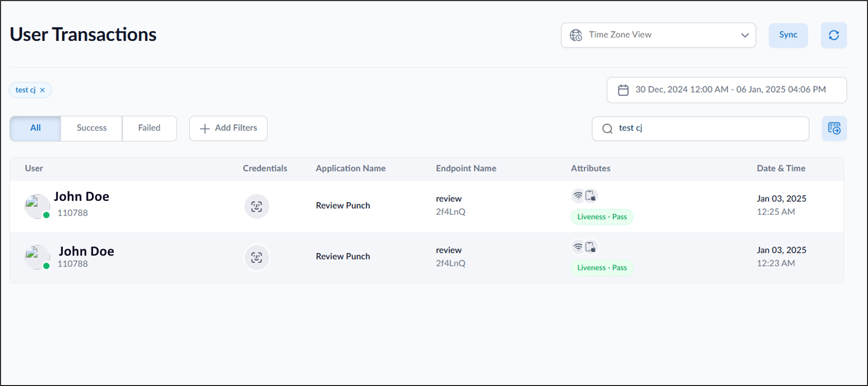
Task: Click the device icon in 12:23 AM row
Action: [x=591, y=247]
